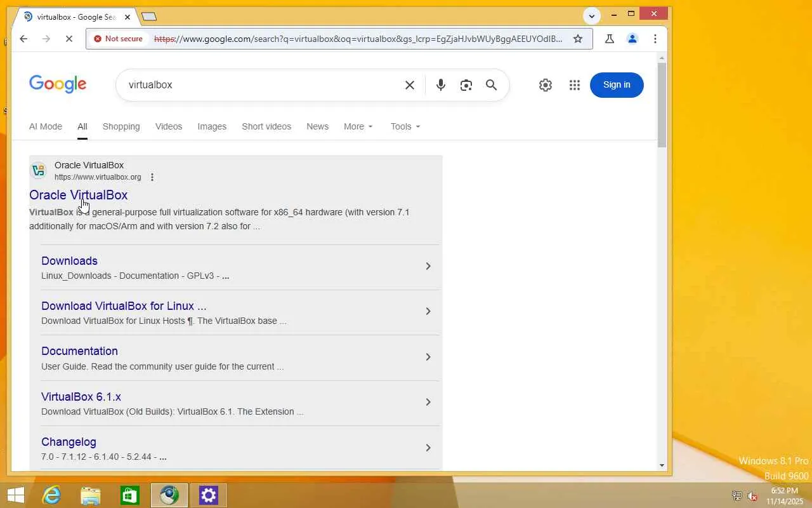The height and width of the screenshot is (508, 812).
Task: Switch to Images results
Action: [212, 126]
